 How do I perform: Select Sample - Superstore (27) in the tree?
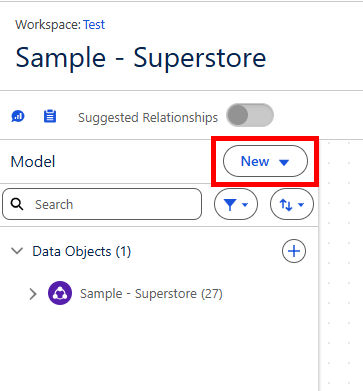[x=151, y=294]
